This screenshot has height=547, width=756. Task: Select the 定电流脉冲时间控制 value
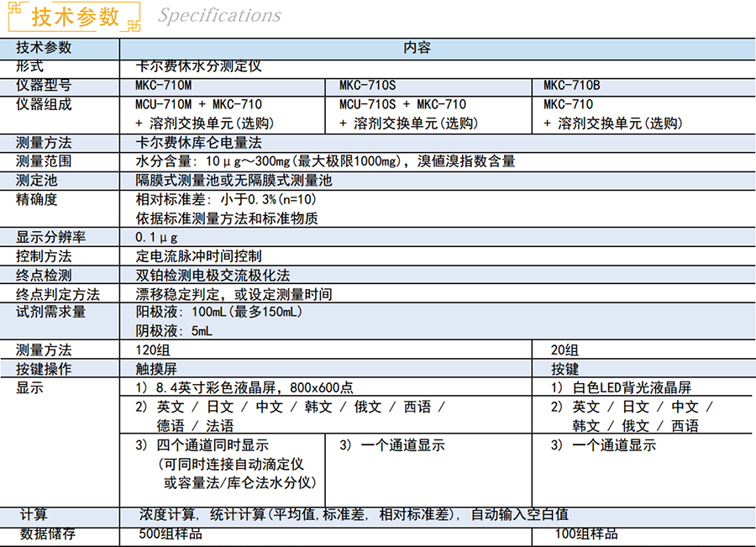[x=198, y=256]
